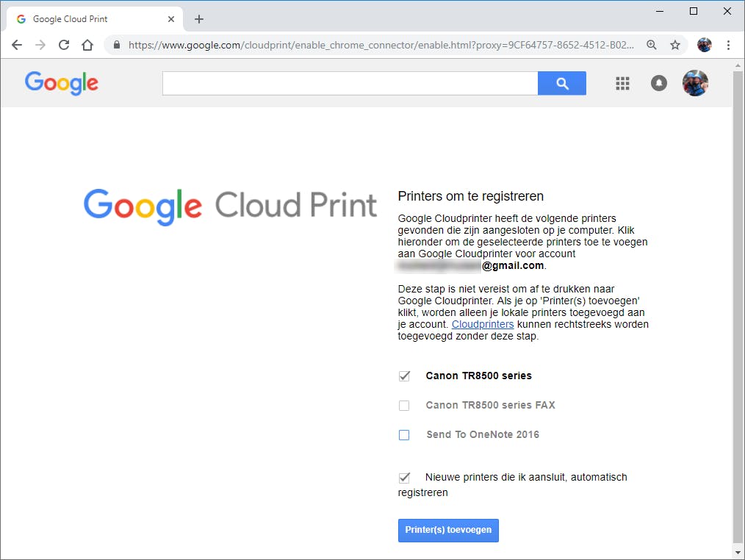Open Google notifications bell
Viewport: 745px width, 560px height.
point(658,83)
